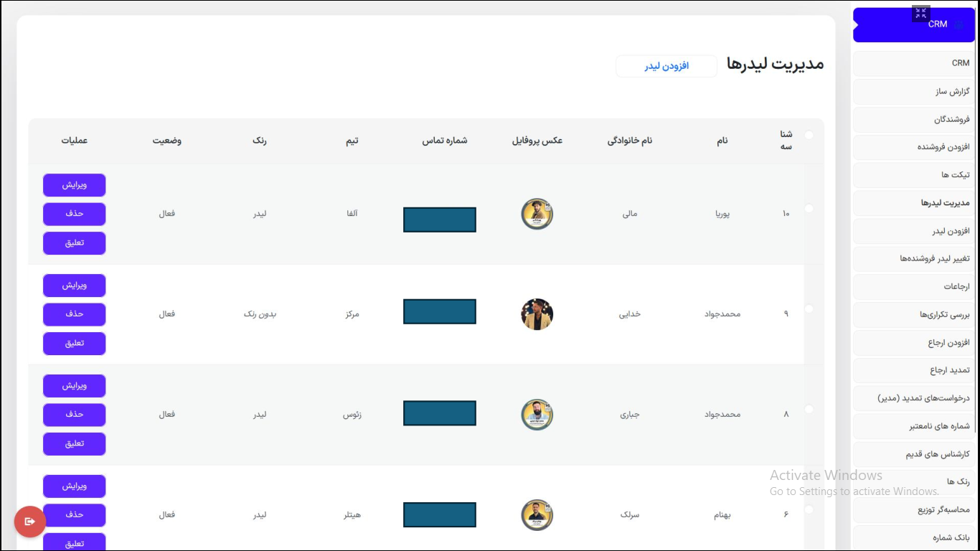Viewport: 980px width, 551px height.
Task: Open the profile photo of بهنام سرلک
Action: coord(537,515)
